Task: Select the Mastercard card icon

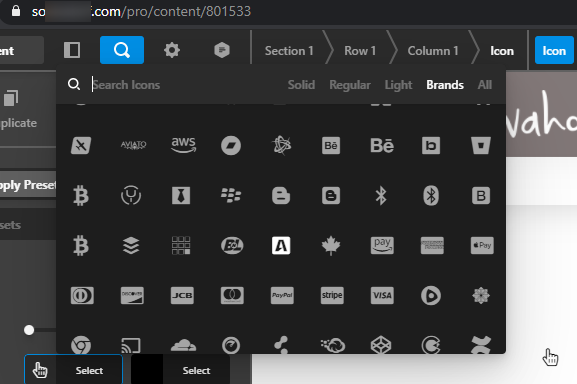Action: click(232, 295)
